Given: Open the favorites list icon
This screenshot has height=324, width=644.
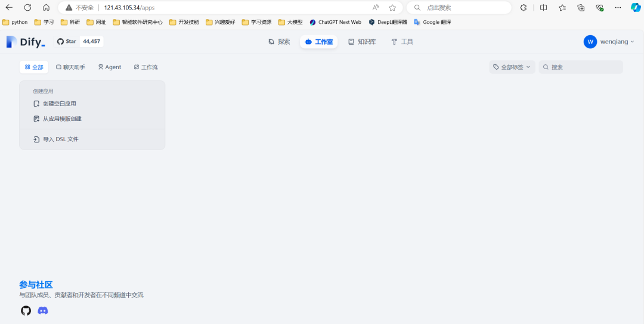Looking at the screenshot, I should (x=562, y=7).
